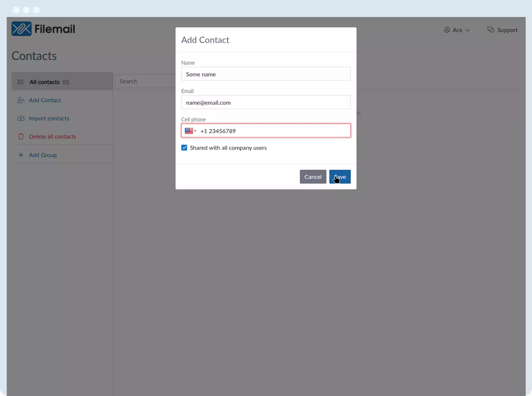Click the Support chat bubbles icon
The height and width of the screenshot is (396, 532).
[x=491, y=30]
